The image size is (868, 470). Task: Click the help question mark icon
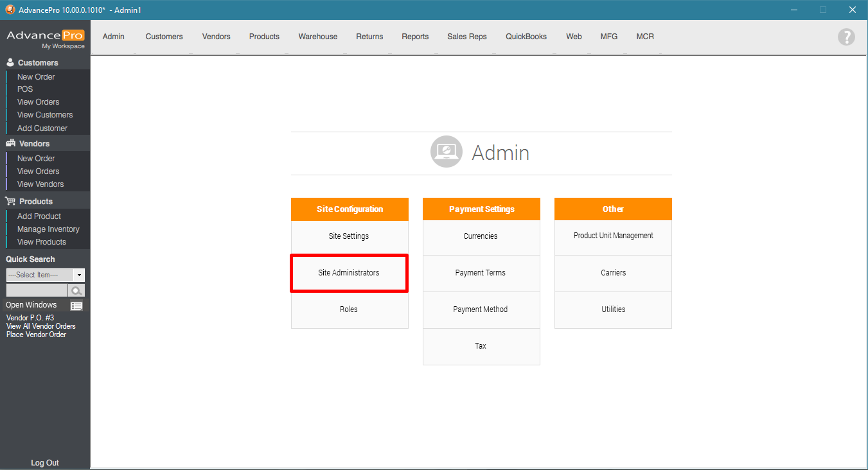tap(846, 37)
